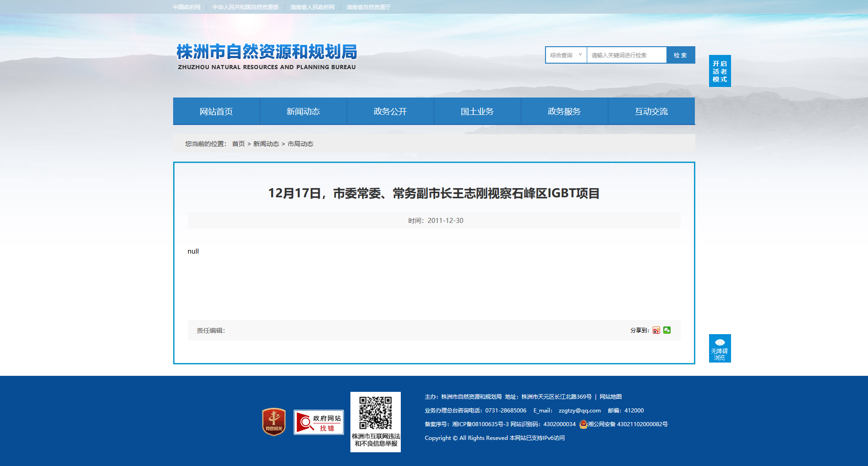This screenshot has width=868, height=466.
Task: Click the police shield beside 湘公网安备
Action: tap(583, 424)
